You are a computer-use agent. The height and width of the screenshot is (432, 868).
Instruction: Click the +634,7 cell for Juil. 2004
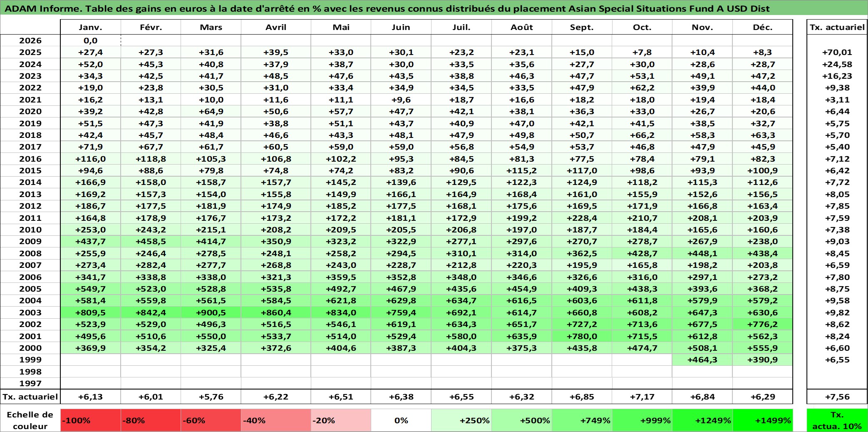461,300
